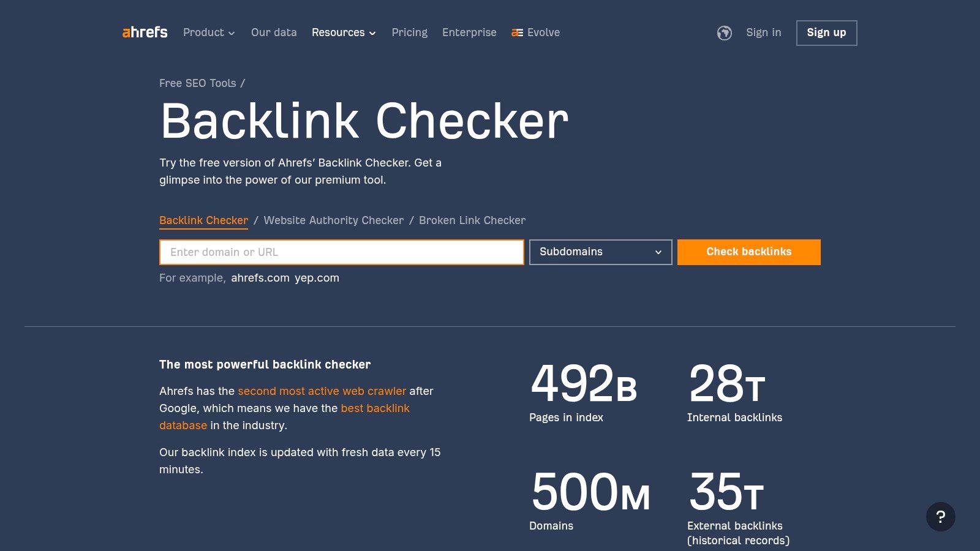980x551 pixels.
Task: Open second most active web crawler link
Action: coord(322,391)
